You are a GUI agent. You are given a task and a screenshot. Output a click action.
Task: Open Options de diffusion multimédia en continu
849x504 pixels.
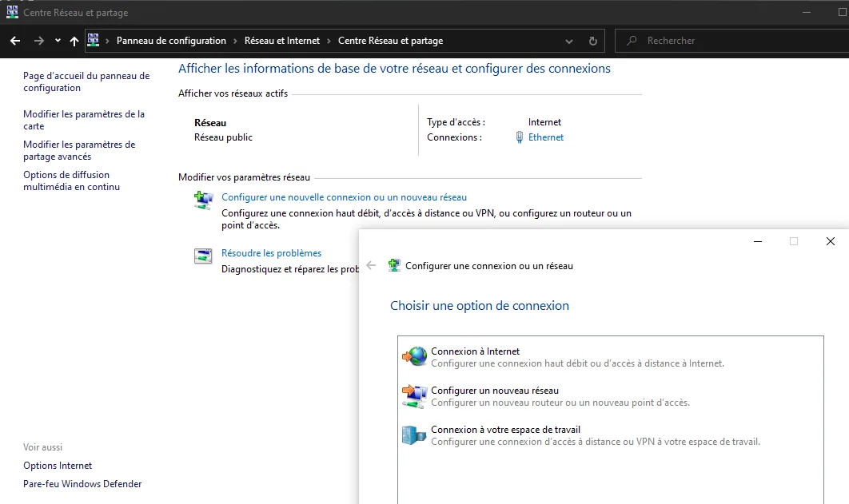pos(71,181)
